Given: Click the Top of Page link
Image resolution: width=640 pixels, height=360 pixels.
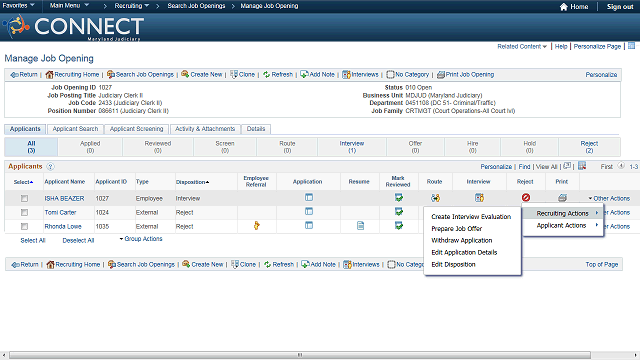Looking at the screenshot, I should tap(602, 264).
